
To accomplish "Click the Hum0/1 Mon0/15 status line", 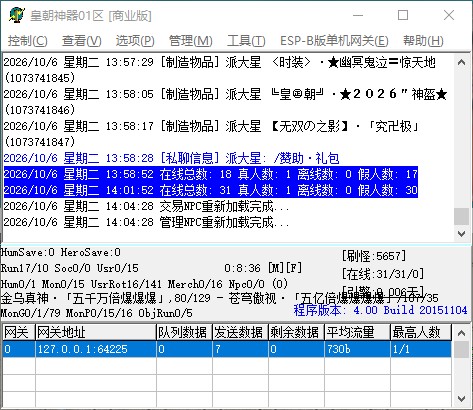I will click(x=144, y=284).
